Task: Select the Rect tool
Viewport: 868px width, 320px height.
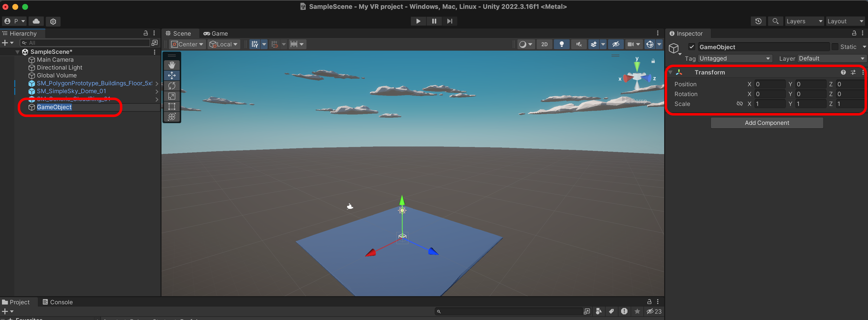Action: [x=172, y=107]
